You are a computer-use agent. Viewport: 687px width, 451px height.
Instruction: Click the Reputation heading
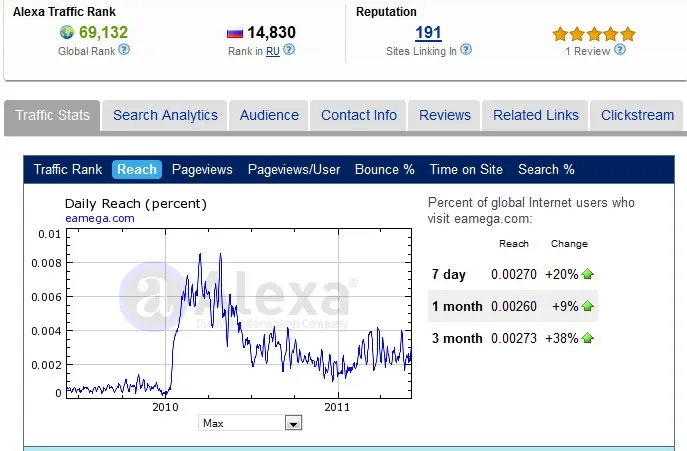pos(386,12)
